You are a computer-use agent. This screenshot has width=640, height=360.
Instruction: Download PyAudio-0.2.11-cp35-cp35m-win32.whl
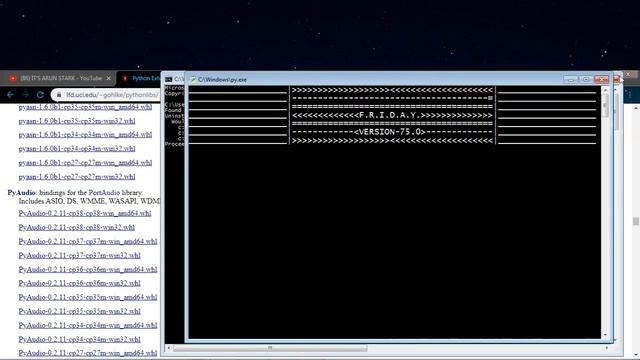point(79,311)
